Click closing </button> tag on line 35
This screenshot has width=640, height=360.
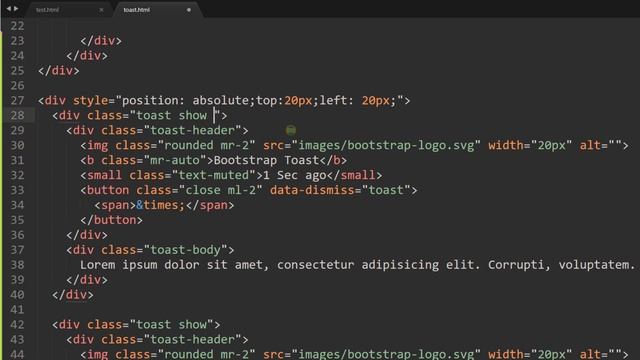click(111, 220)
